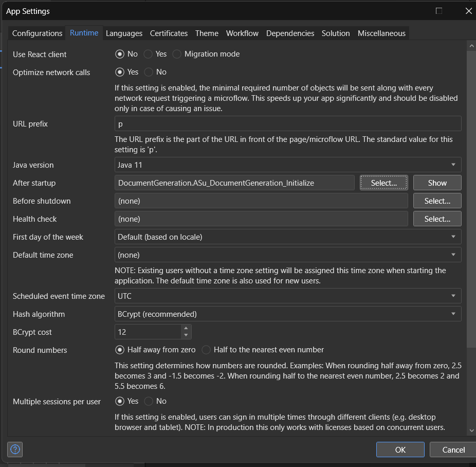This screenshot has height=467, width=476.
Task: Expand the Scheduled event time zone dropdown
Action: click(x=453, y=296)
